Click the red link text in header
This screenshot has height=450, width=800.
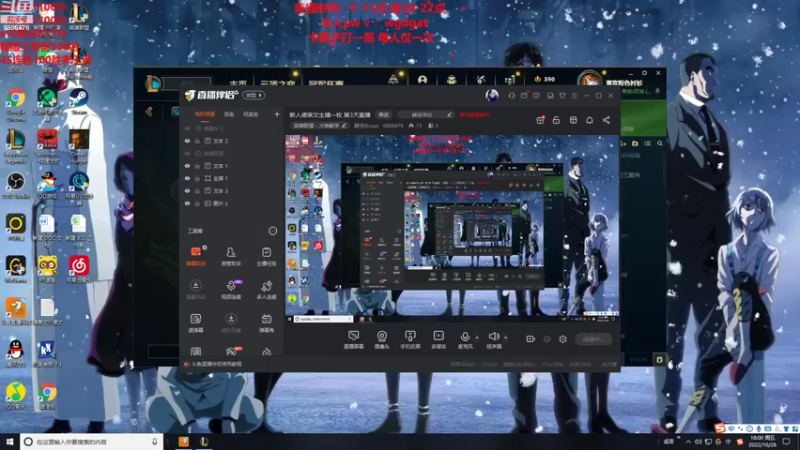[474, 115]
